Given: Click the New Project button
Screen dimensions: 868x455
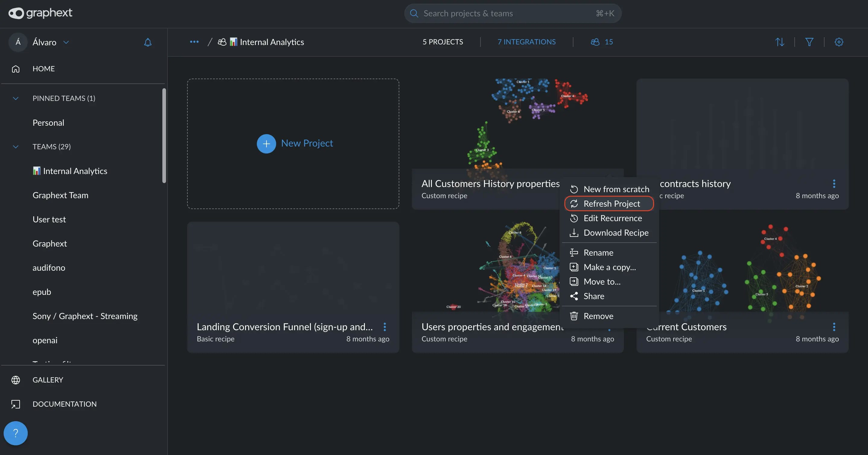Looking at the screenshot, I should (295, 143).
